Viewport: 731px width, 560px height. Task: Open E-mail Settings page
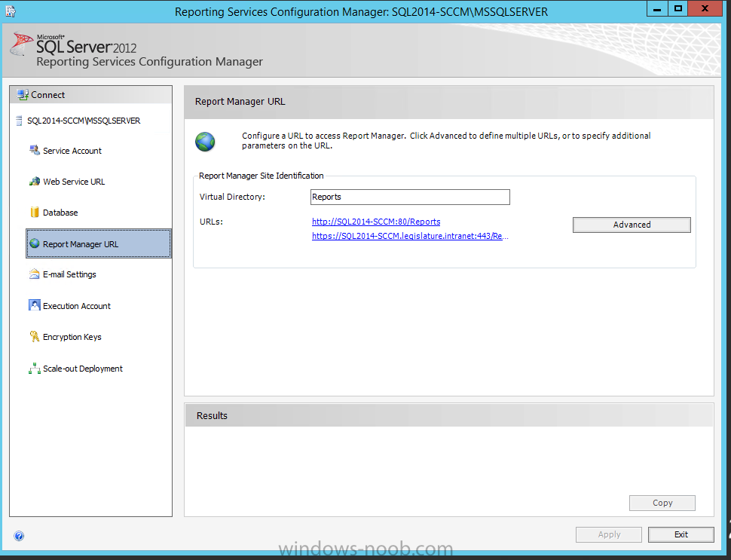(x=69, y=274)
